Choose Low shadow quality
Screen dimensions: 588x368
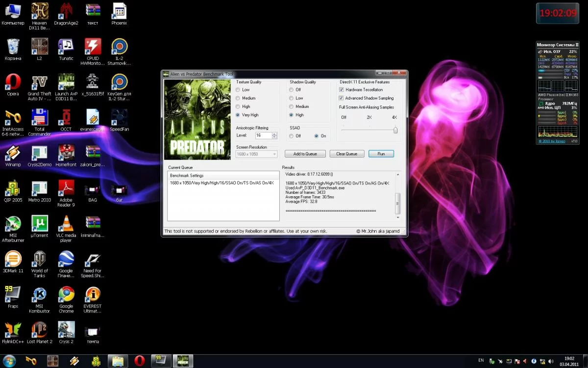point(292,98)
